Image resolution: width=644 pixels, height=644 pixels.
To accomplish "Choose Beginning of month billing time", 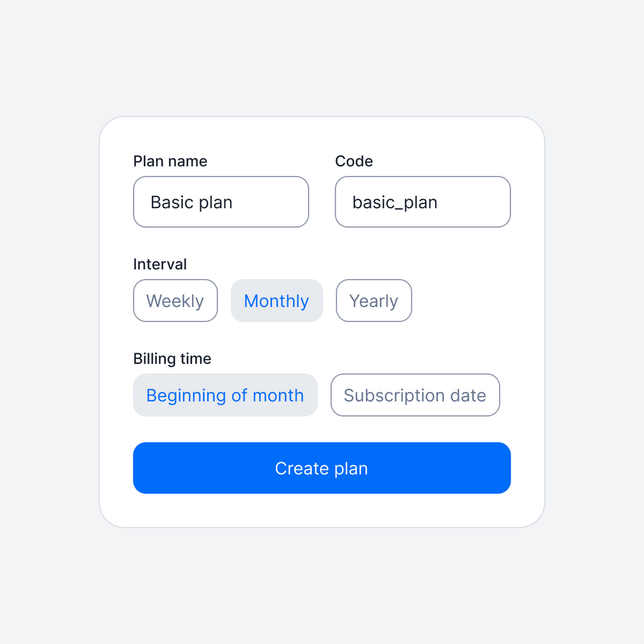I will 225,395.
